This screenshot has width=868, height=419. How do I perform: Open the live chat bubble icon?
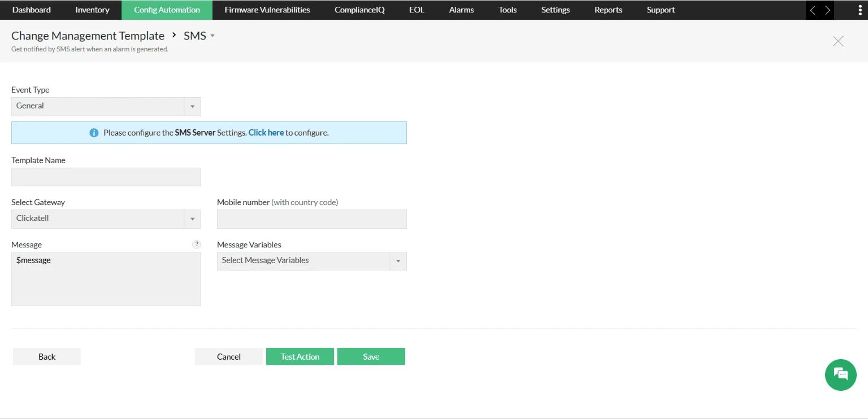point(840,374)
